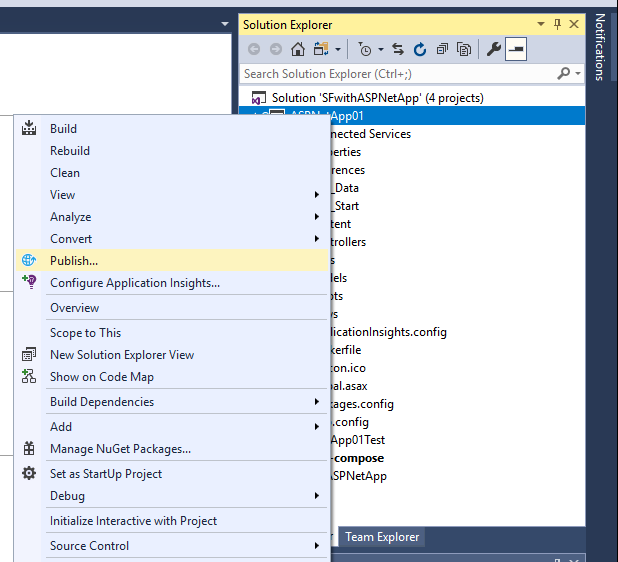The height and width of the screenshot is (562, 618).
Task: Select the docker-compose project
Action: (357, 458)
